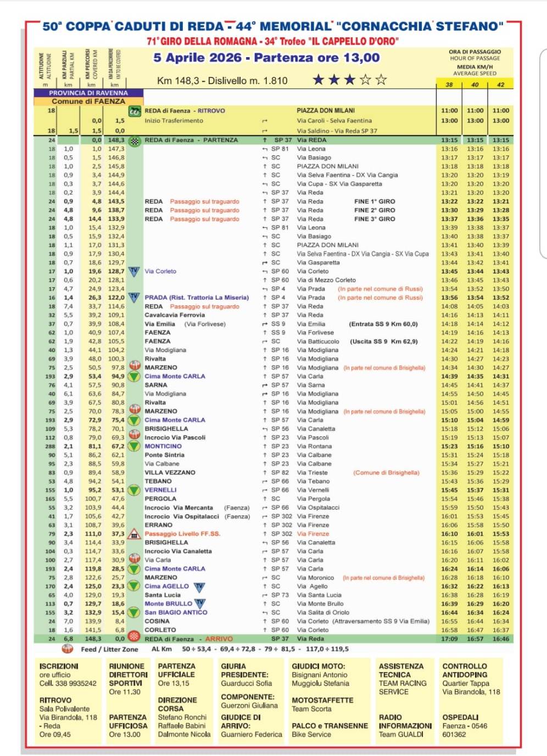547x756 pixels.
Task: Select the 38 km/h average speed column header
Action: coord(449,85)
